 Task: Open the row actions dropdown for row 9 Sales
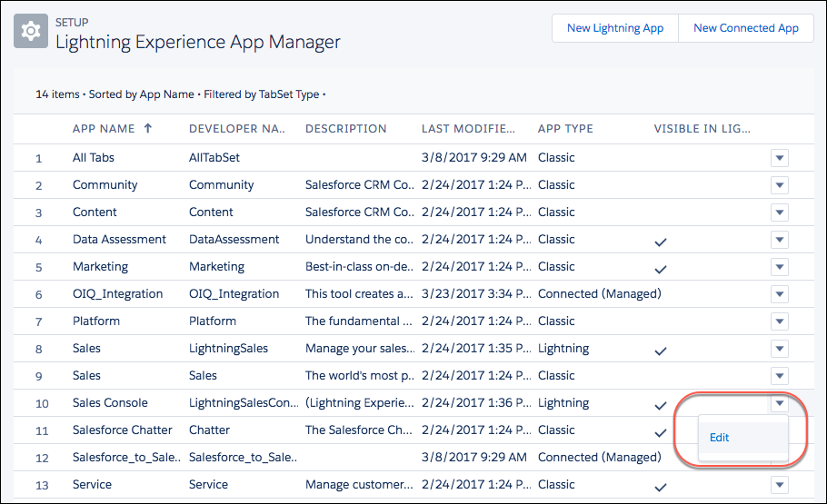[780, 376]
